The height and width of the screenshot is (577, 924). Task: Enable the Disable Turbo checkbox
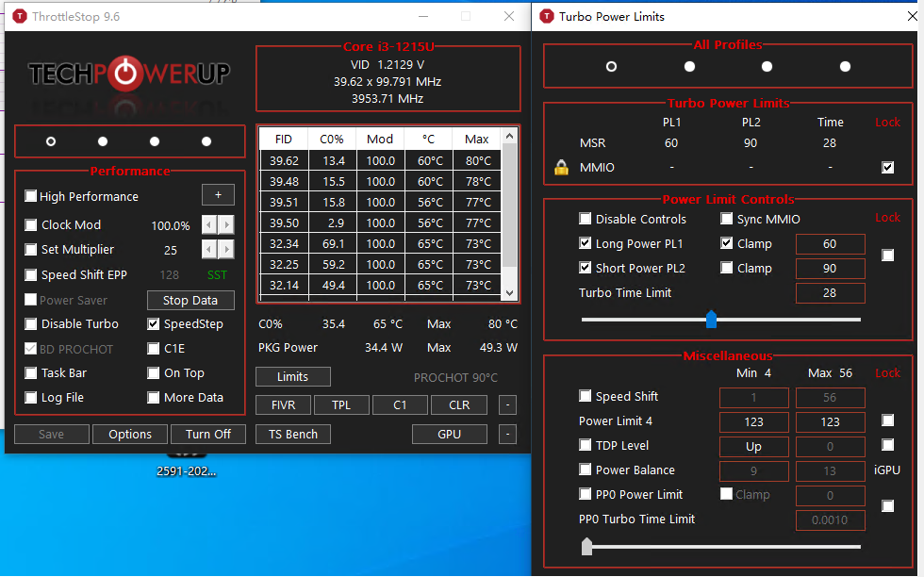tap(31, 324)
